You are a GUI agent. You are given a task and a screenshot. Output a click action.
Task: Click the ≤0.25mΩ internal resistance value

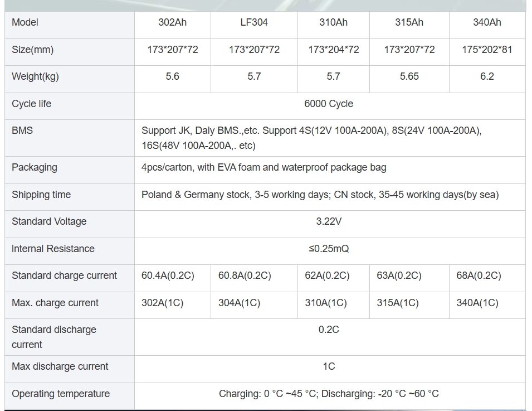click(329, 249)
